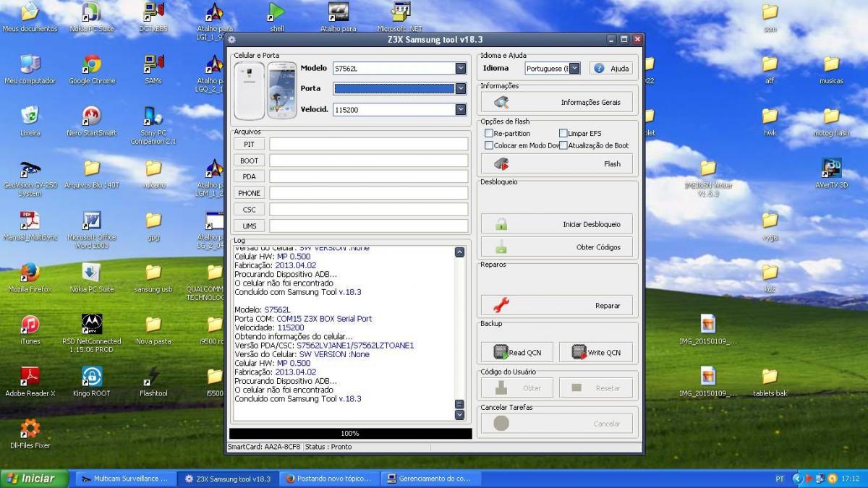Select the CSC file button

250,210
